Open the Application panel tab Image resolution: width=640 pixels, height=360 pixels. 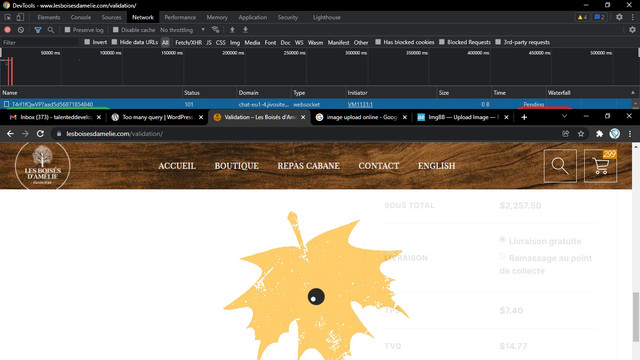point(253,17)
